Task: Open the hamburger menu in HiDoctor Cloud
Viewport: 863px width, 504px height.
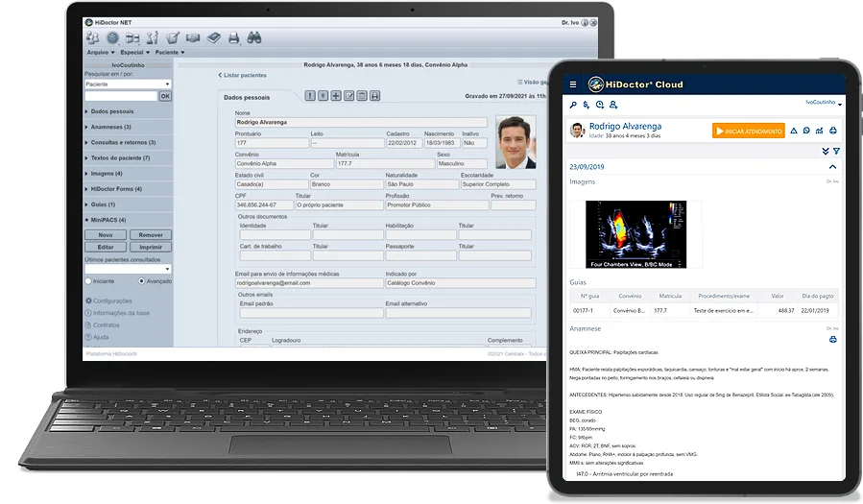Action: (x=573, y=84)
